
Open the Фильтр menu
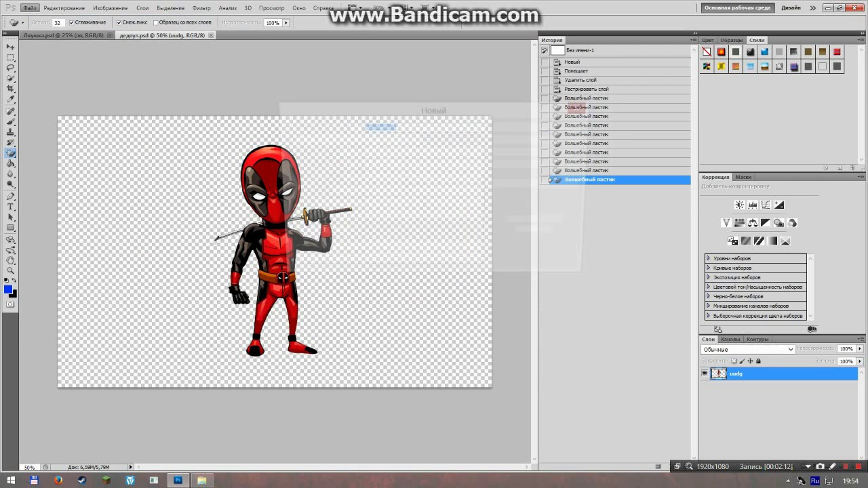point(201,8)
